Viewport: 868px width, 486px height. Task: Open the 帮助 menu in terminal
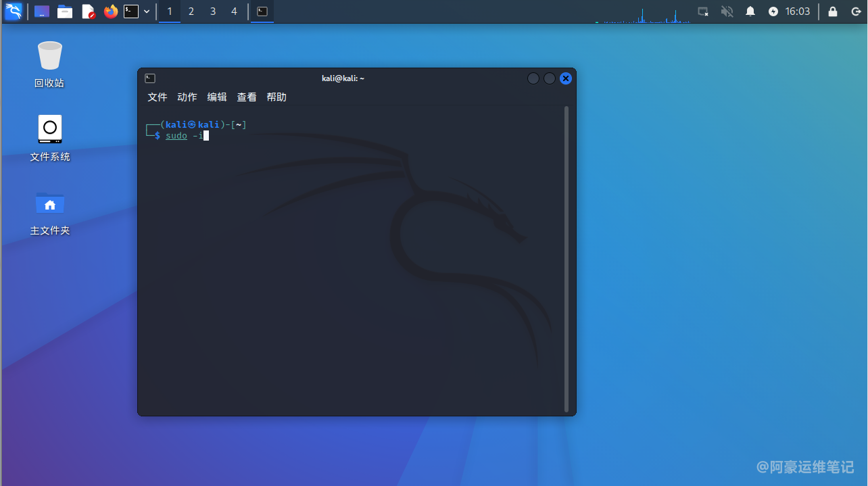pos(276,97)
